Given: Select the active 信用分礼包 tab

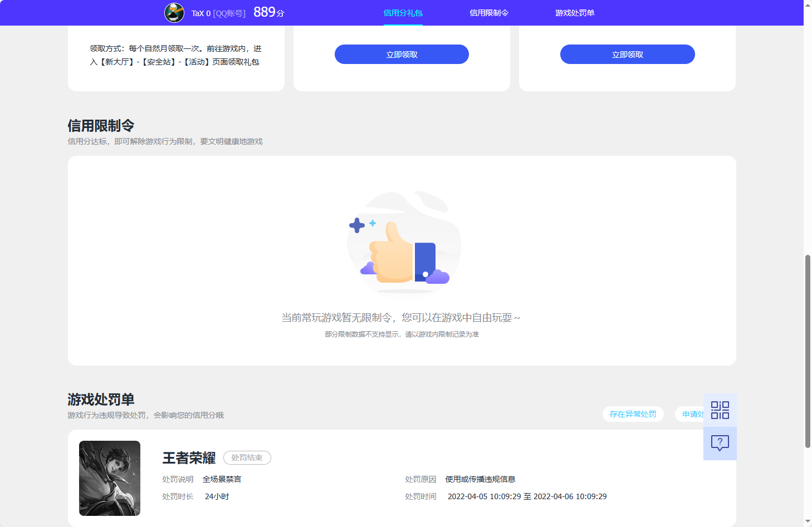Looking at the screenshot, I should click(403, 12).
